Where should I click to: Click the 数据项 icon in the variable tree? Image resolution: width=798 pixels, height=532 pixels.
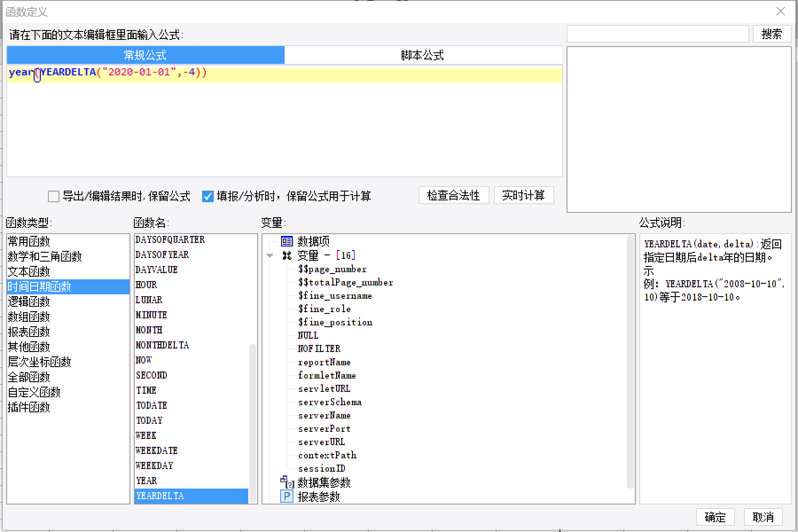287,241
